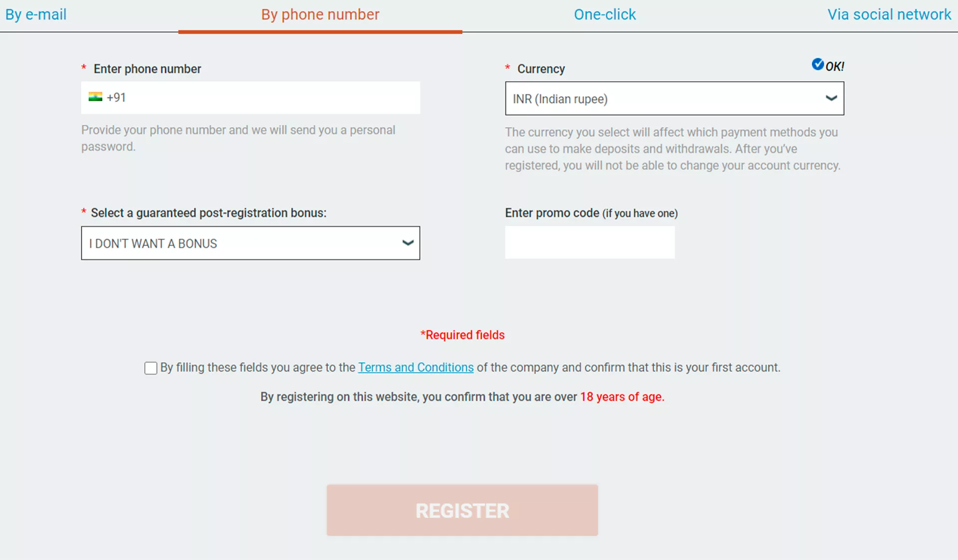
Task: Select I DON'T WANT A BONUS option
Action: (x=249, y=243)
